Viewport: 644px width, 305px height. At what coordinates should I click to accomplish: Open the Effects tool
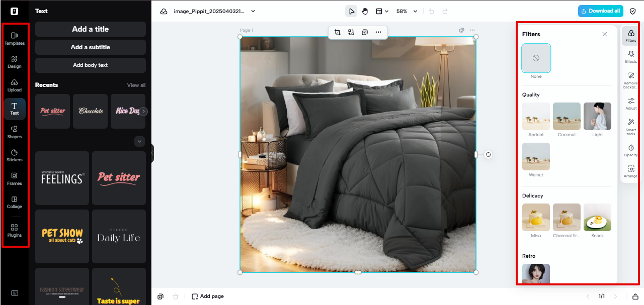coord(631,57)
